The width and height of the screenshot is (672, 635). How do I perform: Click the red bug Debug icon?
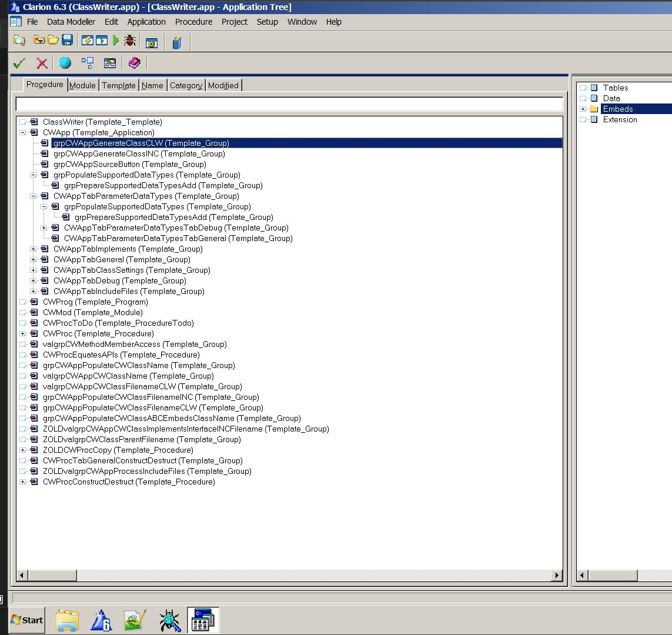130,41
